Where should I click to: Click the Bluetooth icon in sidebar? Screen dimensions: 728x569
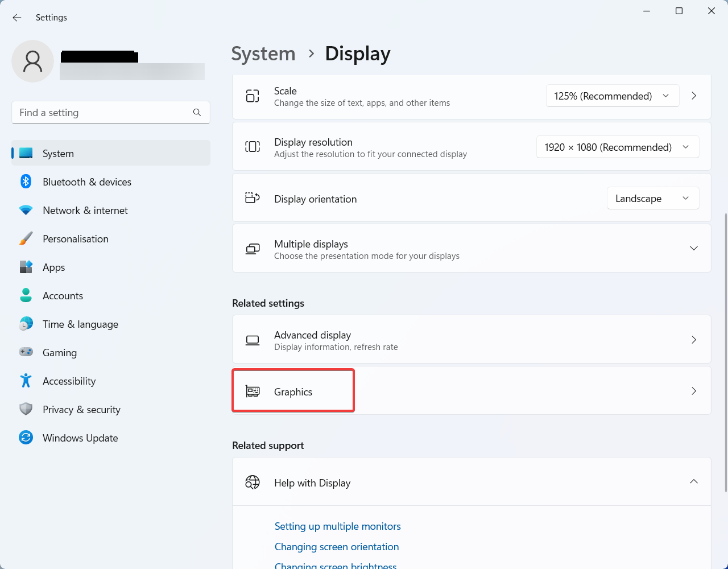[x=26, y=182]
